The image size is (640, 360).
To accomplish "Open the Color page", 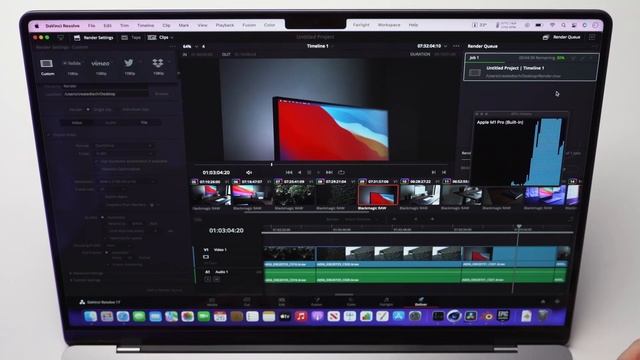I will [351, 302].
